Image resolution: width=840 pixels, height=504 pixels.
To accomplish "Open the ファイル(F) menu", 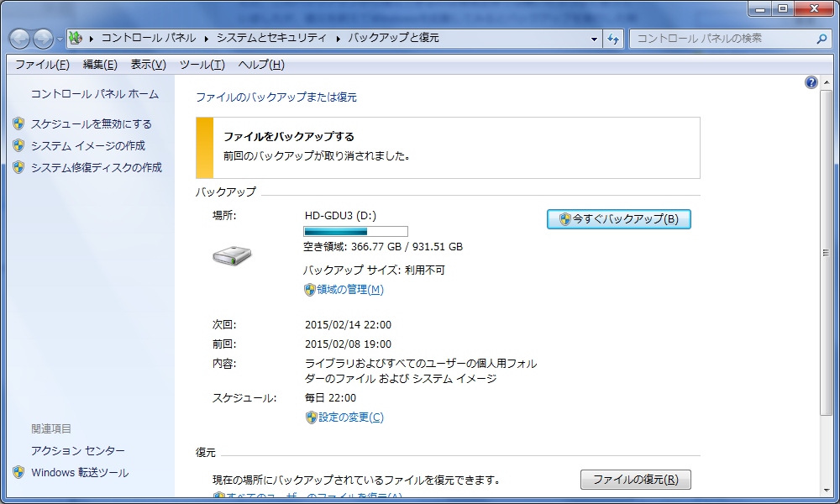I will pyautogui.click(x=42, y=65).
